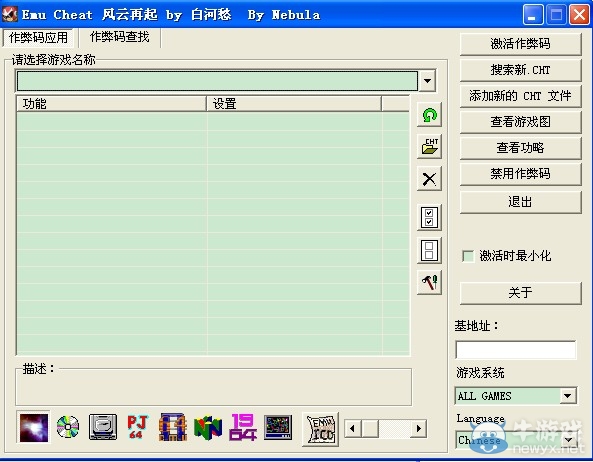The height and width of the screenshot is (462, 593).
Task: Click the deselect-all empty boxes icon
Action: (x=429, y=250)
